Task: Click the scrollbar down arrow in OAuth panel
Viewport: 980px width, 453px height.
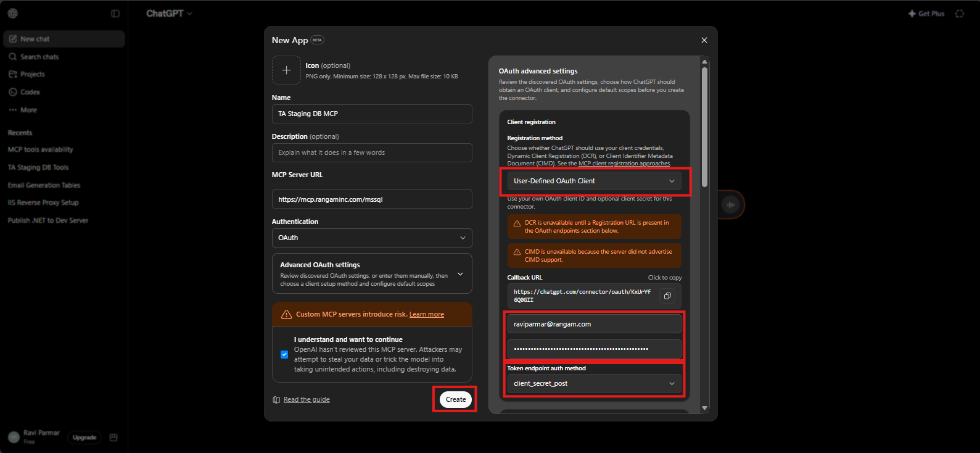Action: click(x=704, y=409)
